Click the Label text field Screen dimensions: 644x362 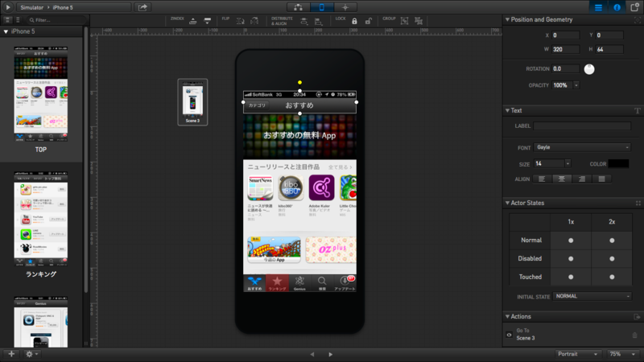582,126
